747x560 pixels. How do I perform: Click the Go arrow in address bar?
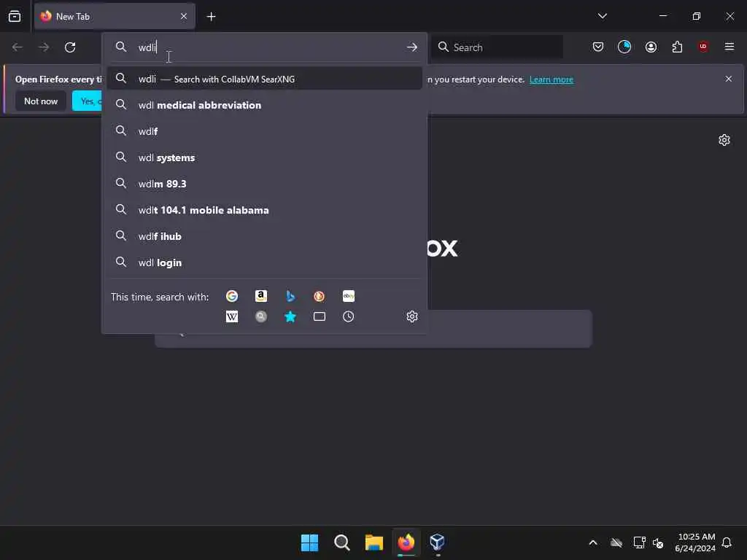(412, 47)
